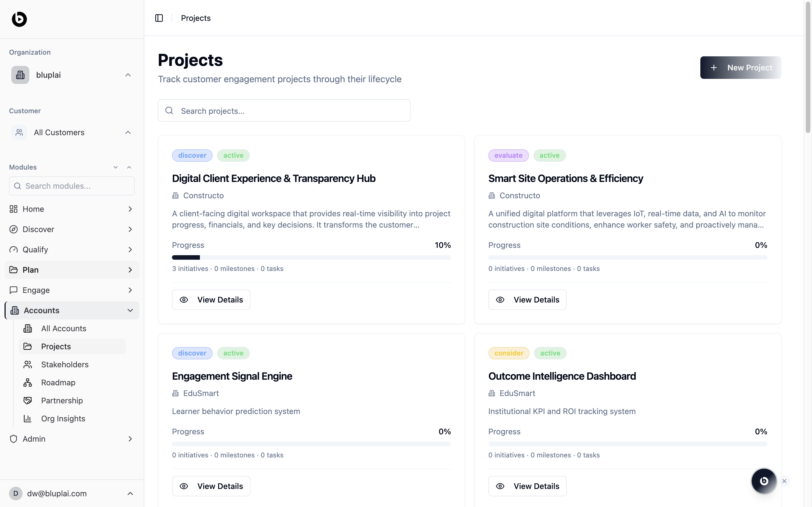The width and height of the screenshot is (812, 507).
Task: Click the bluplai logo in the sidebar header
Action: point(19,19)
